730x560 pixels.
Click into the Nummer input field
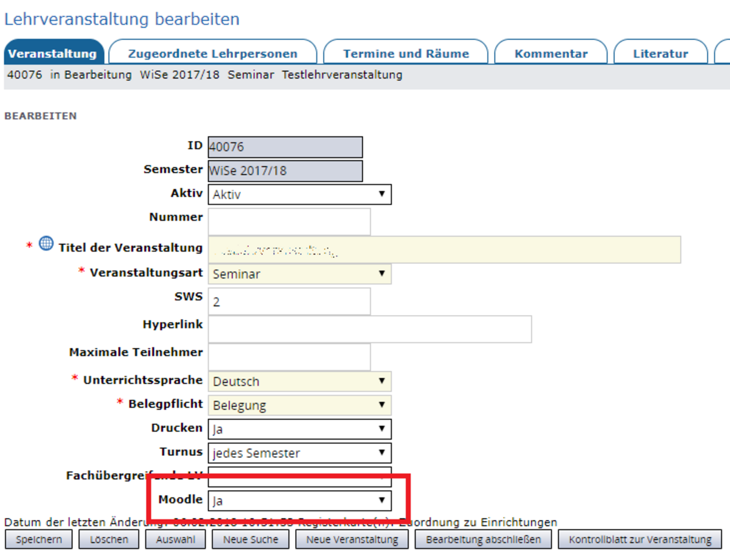289,221
